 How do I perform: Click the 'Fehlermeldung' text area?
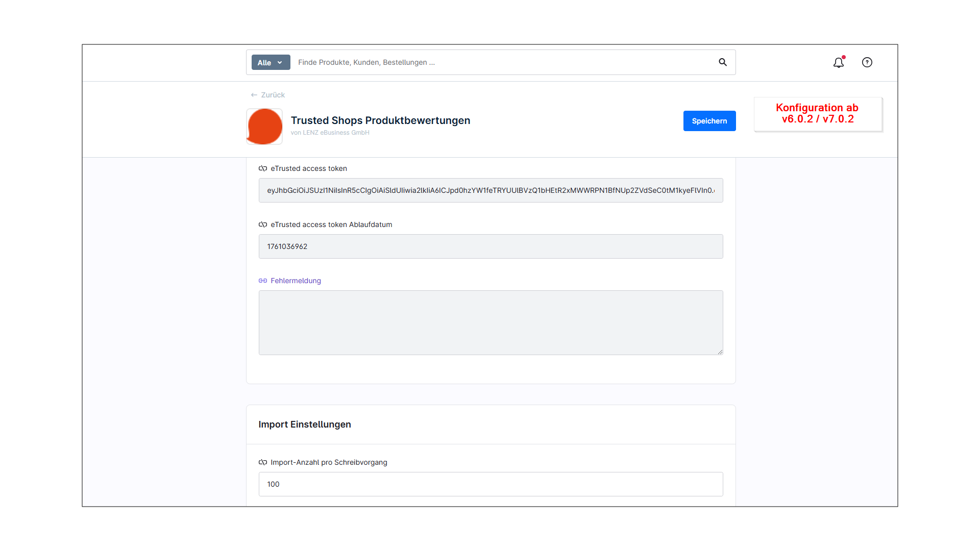click(x=491, y=322)
